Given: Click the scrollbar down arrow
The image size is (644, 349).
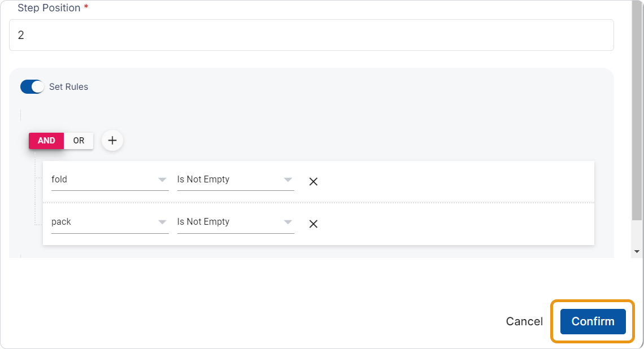Looking at the screenshot, I should pyautogui.click(x=637, y=251).
